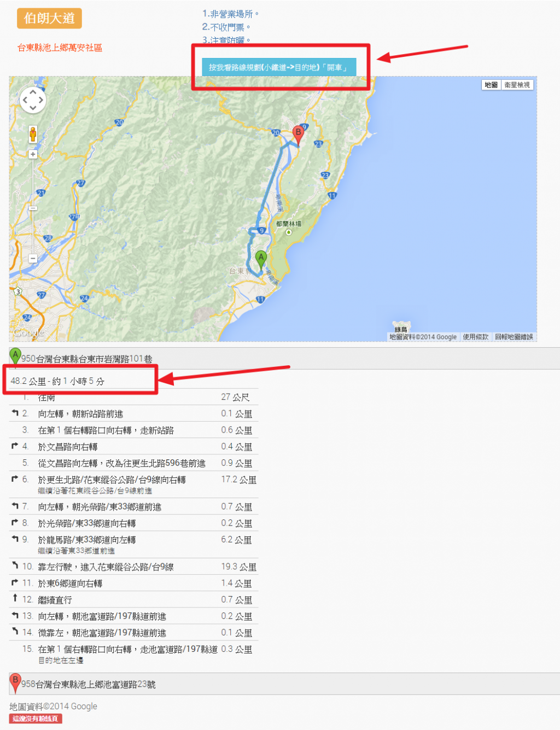Select step 6 台9線向右轉

pos(134,484)
